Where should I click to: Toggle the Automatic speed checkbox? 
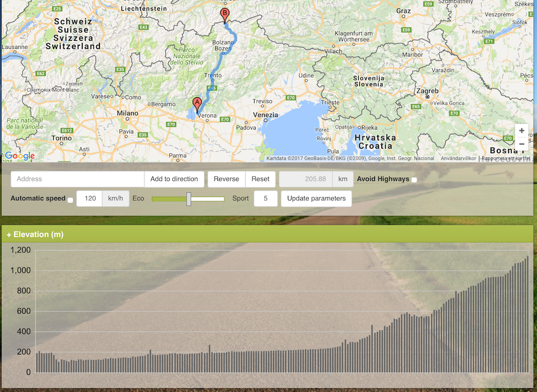pyautogui.click(x=70, y=200)
